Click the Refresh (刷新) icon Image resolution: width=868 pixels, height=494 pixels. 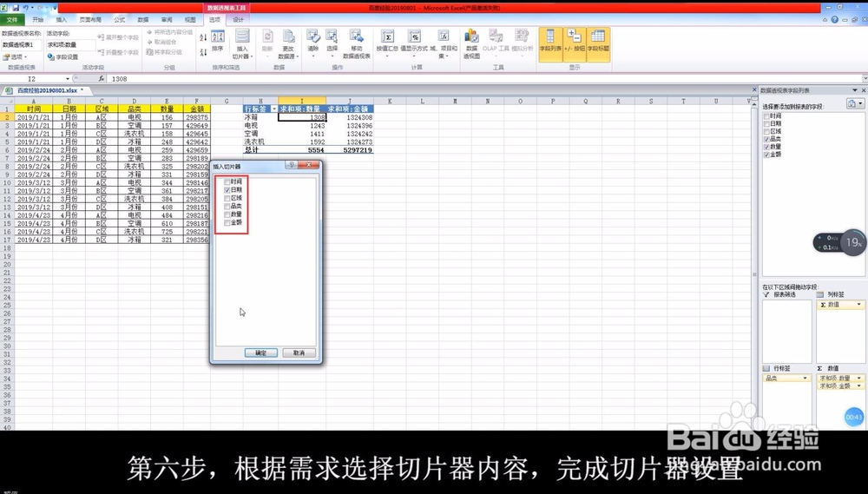click(x=267, y=42)
